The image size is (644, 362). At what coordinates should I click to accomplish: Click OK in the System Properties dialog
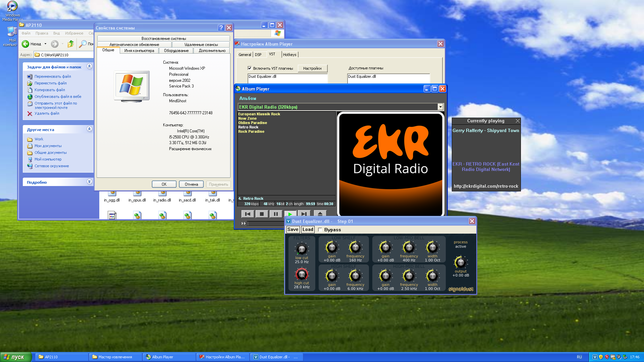pyautogui.click(x=164, y=184)
